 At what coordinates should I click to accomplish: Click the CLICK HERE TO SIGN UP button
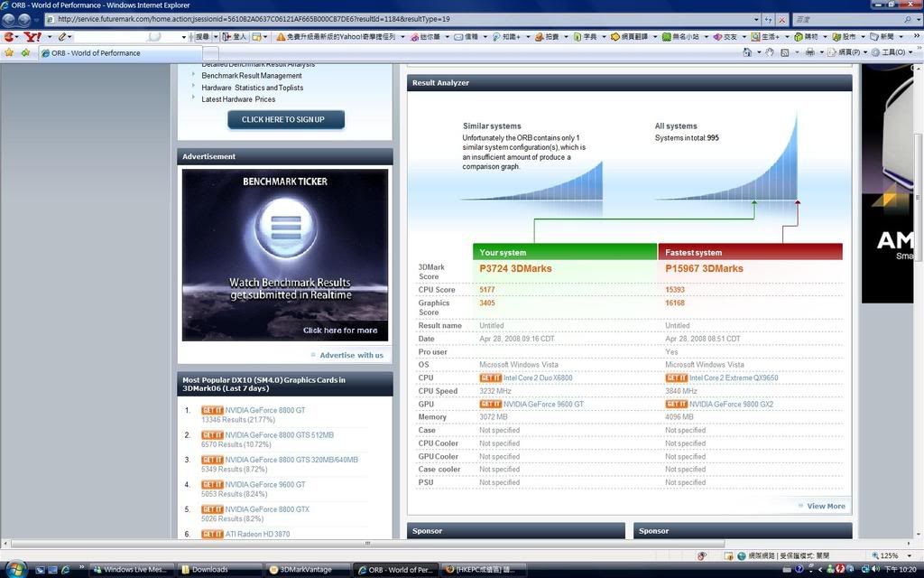tap(286, 119)
